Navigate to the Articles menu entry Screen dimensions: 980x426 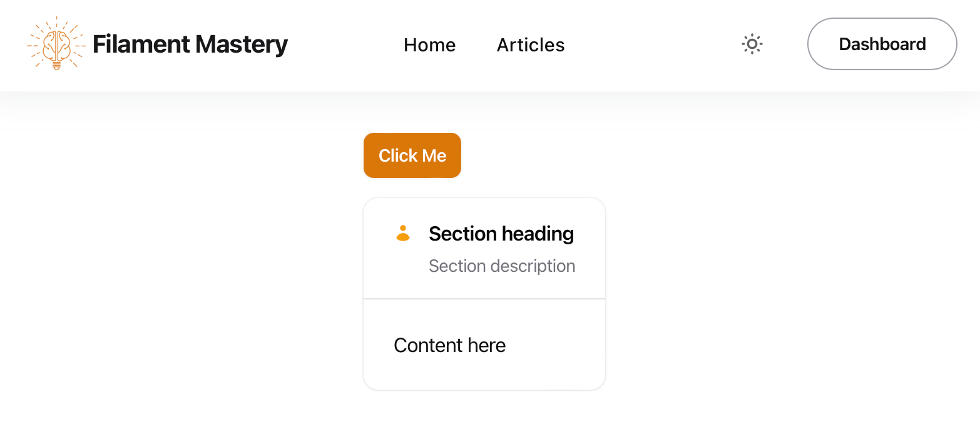(x=530, y=44)
